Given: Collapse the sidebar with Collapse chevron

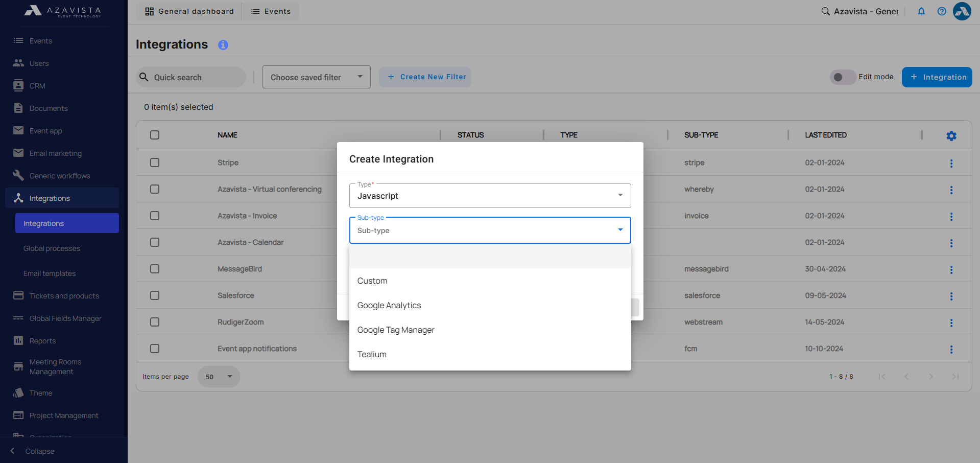Looking at the screenshot, I should (x=12, y=451).
